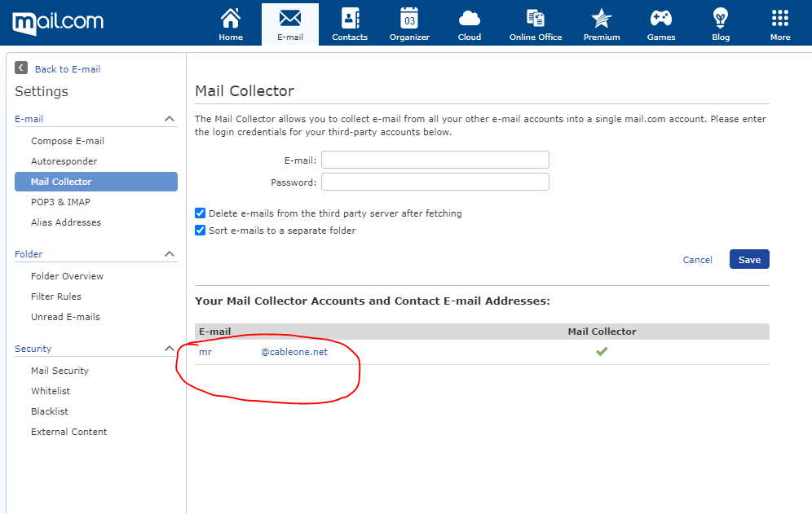The width and height of the screenshot is (812, 514).
Task: Open Autoresponder settings
Action: click(x=64, y=161)
